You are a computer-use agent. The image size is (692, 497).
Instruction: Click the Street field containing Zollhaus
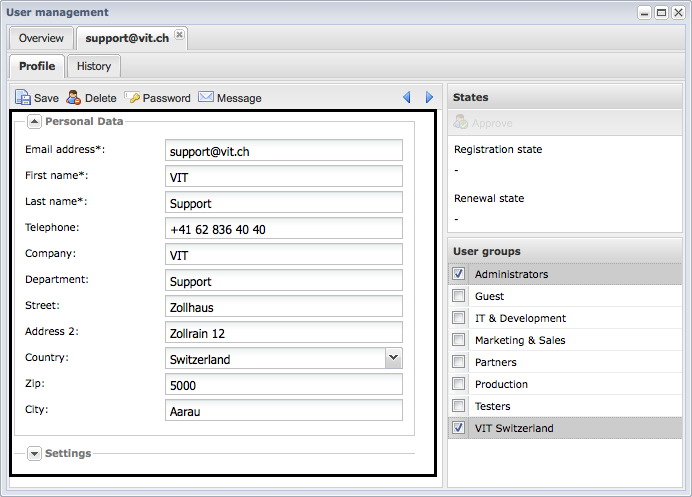284,307
